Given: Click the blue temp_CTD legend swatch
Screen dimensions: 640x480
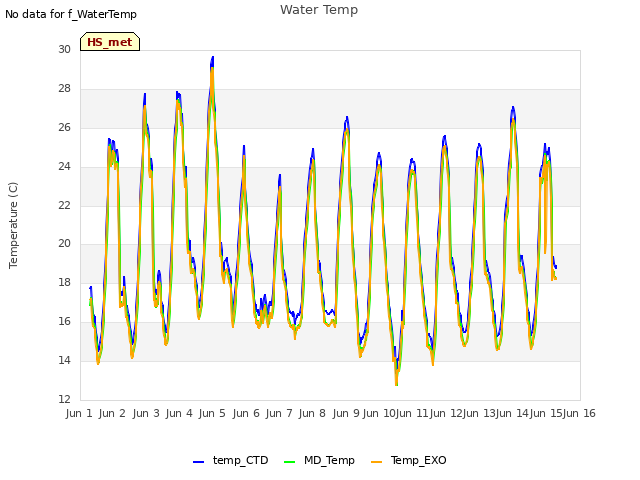Looking at the screenshot, I should [198, 462].
